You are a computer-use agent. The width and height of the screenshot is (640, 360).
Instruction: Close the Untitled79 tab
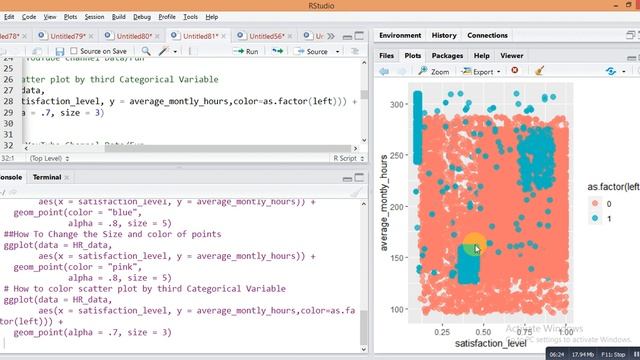tap(91, 36)
